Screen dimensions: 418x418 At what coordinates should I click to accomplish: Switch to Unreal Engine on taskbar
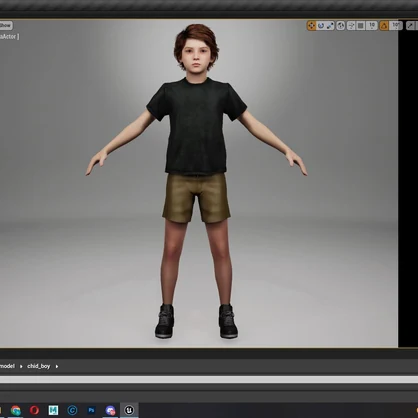coord(129,410)
